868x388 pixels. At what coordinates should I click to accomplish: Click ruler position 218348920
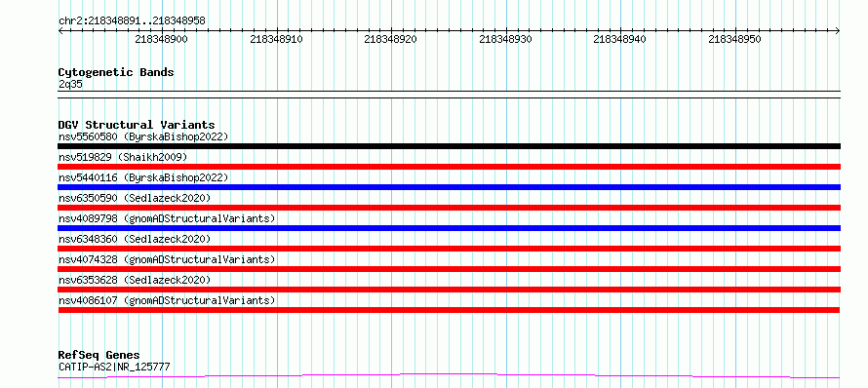[x=391, y=39]
